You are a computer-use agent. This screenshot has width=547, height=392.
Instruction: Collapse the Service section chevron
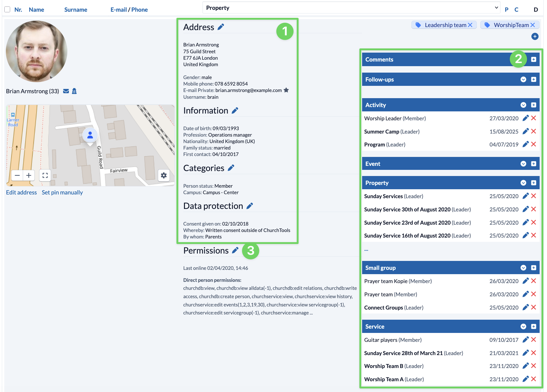[523, 326]
